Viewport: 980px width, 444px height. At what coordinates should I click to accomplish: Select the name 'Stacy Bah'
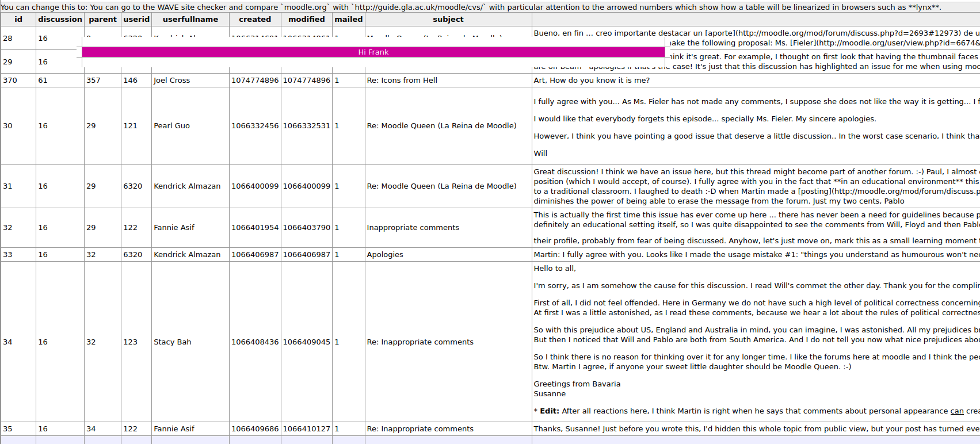pyautogui.click(x=172, y=342)
